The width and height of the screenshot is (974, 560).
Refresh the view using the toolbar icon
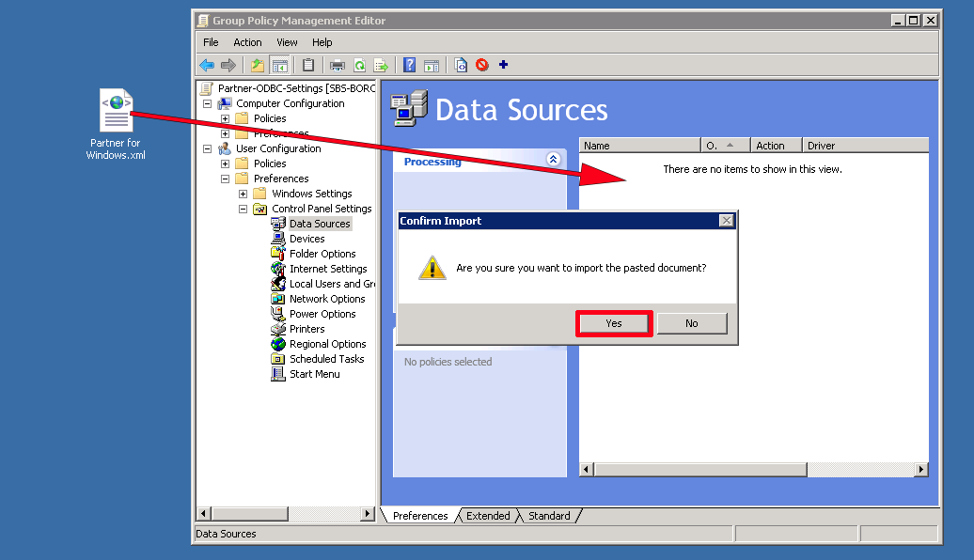pos(359,65)
